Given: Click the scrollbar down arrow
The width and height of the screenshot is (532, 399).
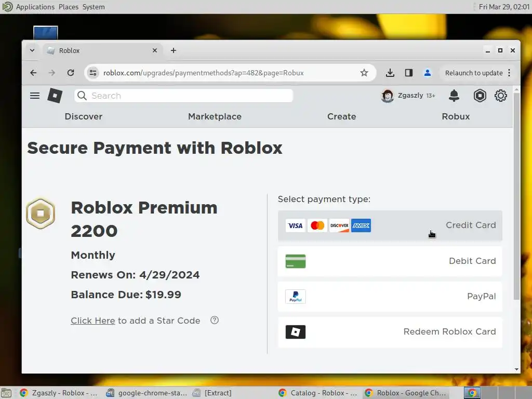Looking at the screenshot, I should 516,369.
